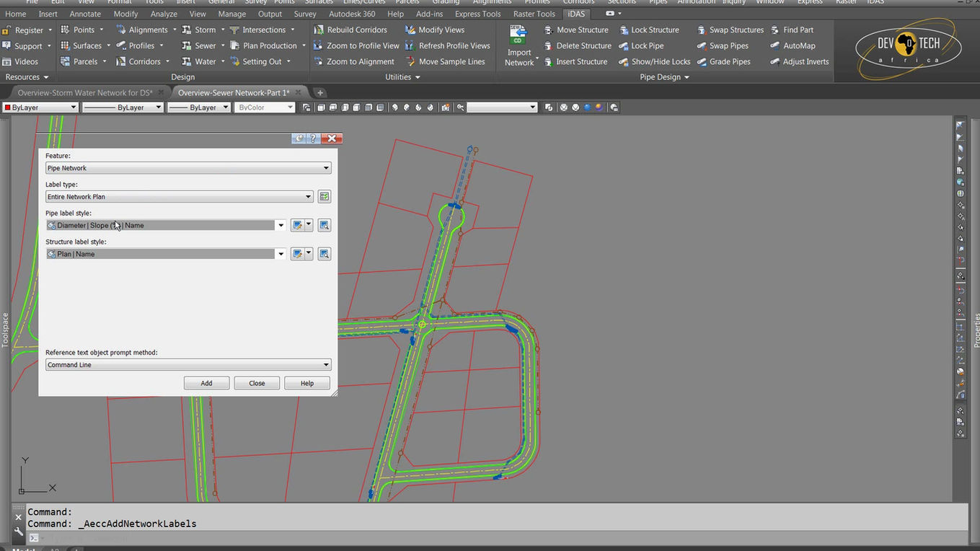
Task: Open the Feature dropdown showing Pipe Network
Action: point(188,168)
